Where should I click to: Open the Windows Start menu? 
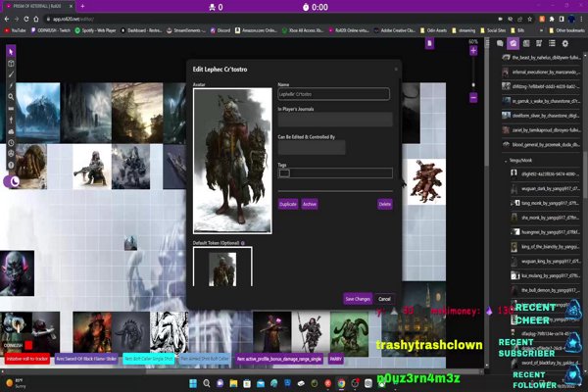(x=193, y=383)
